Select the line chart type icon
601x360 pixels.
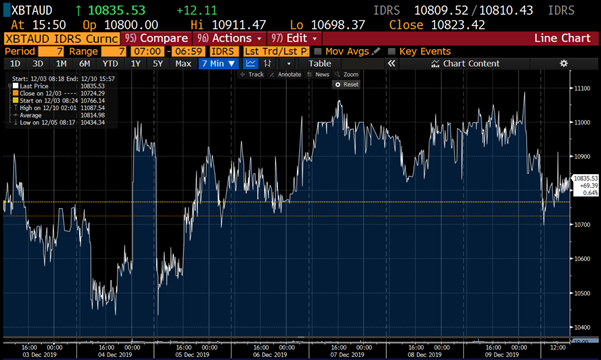point(251,64)
